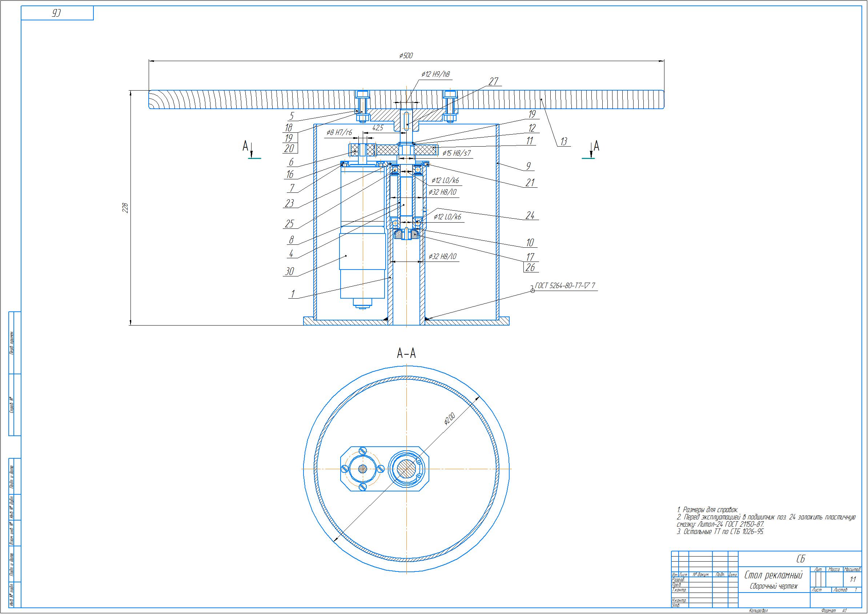The width and height of the screenshot is (868, 614).
Task: Select the 1:1 scale cell
Action: point(852,579)
